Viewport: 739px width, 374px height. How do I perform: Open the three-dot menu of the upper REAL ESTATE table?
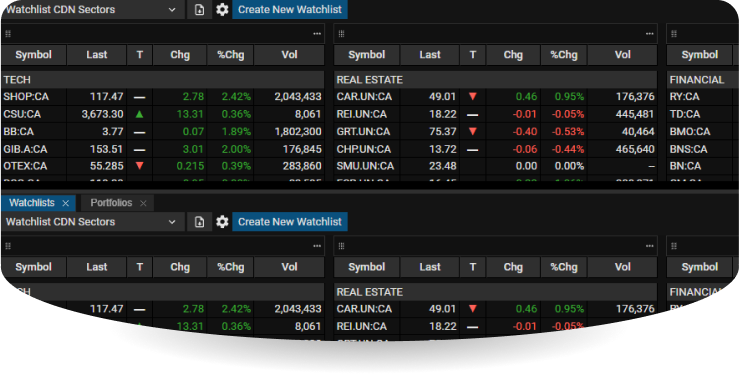coord(650,34)
